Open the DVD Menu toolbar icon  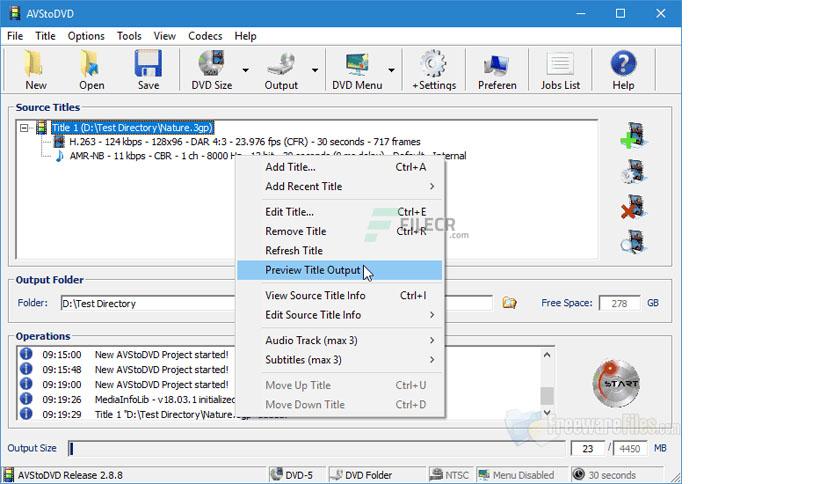click(x=357, y=70)
